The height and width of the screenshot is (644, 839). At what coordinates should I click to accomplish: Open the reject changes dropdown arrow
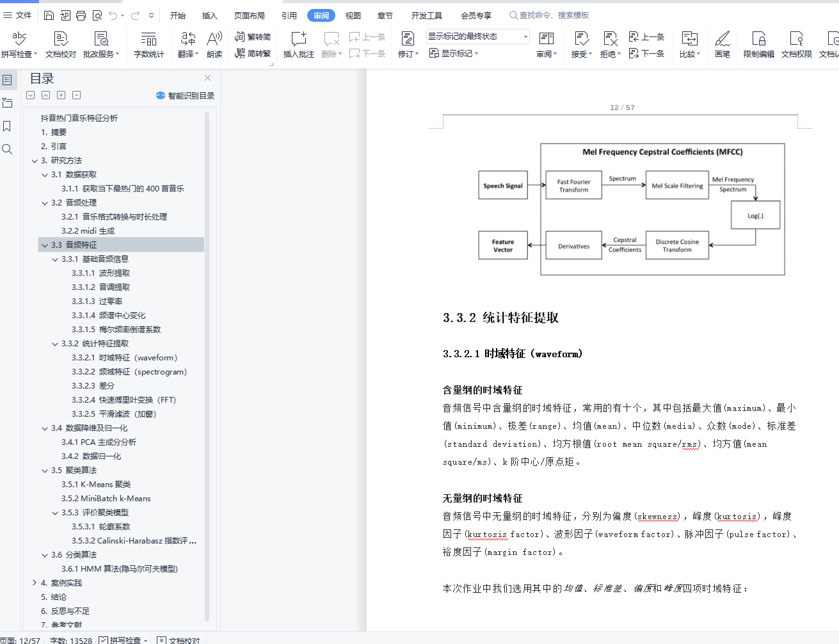[x=619, y=54]
